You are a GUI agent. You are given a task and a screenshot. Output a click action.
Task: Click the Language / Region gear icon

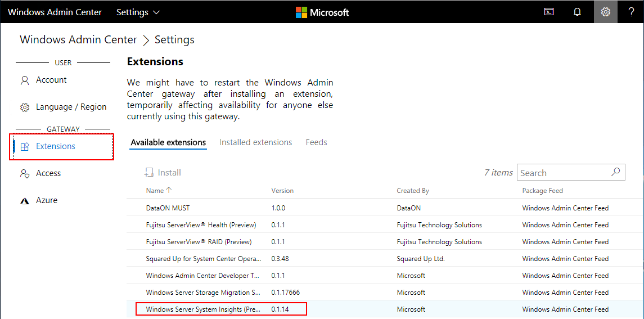24,107
